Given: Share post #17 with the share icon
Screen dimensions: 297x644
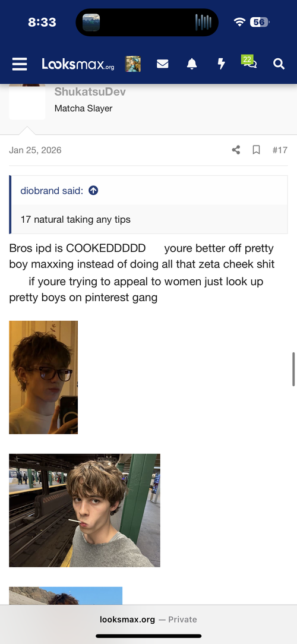Looking at the screenshot, I should 236,150.
